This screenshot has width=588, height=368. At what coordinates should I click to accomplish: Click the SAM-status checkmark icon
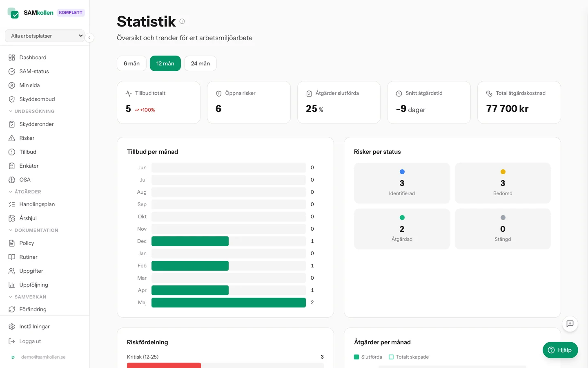tap(12, 72)
